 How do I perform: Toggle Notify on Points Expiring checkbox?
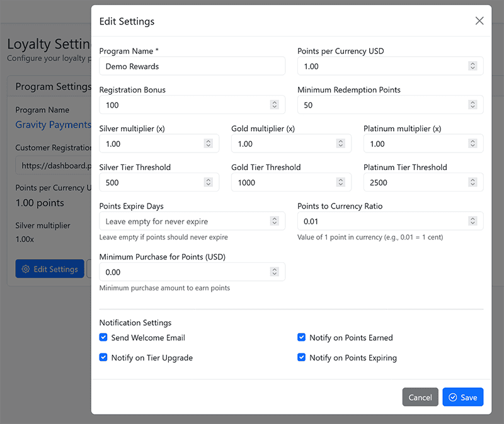(x=302, y=357)
